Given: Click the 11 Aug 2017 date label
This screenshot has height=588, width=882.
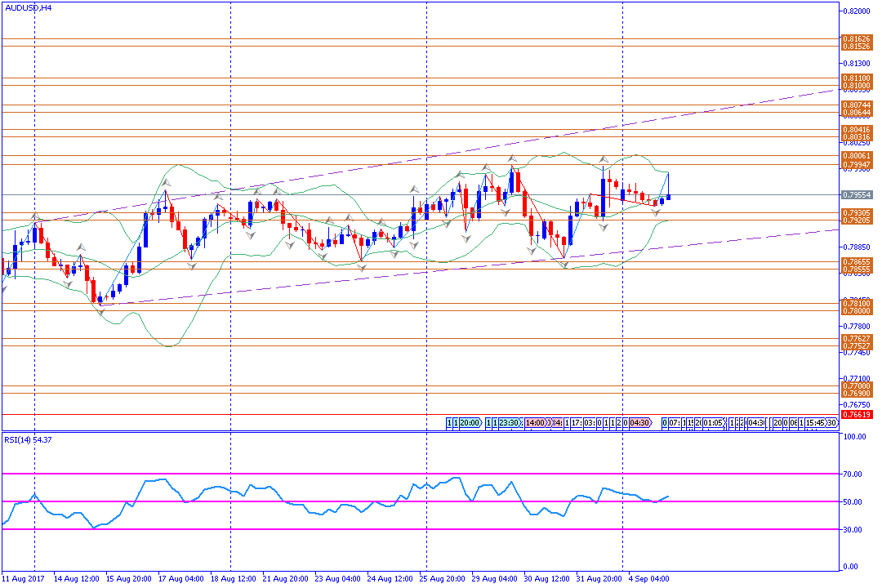Looking at the screenshot, I should tap(24, 578).
